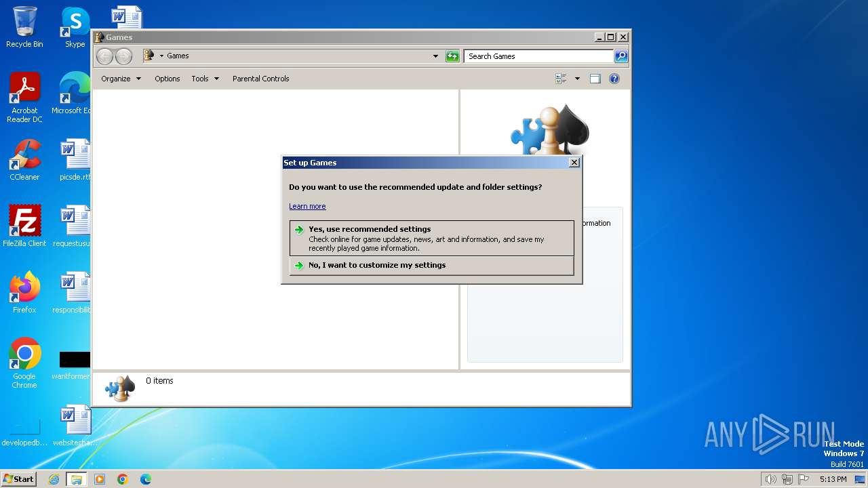Expand the address bar history dropdown
868x488 pixels.
click(x=435, y=56)
